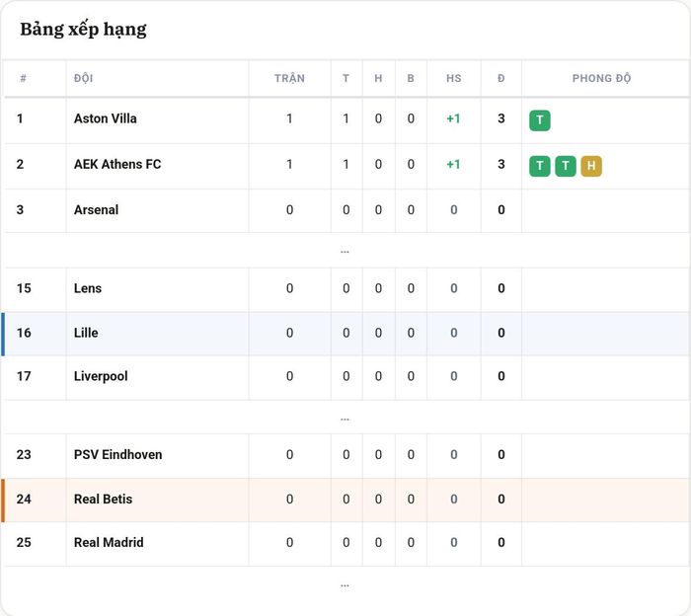Select the highlighted Real Betis row
The image size is (691, 616).
pyautogui.click(x=345, y=500)
